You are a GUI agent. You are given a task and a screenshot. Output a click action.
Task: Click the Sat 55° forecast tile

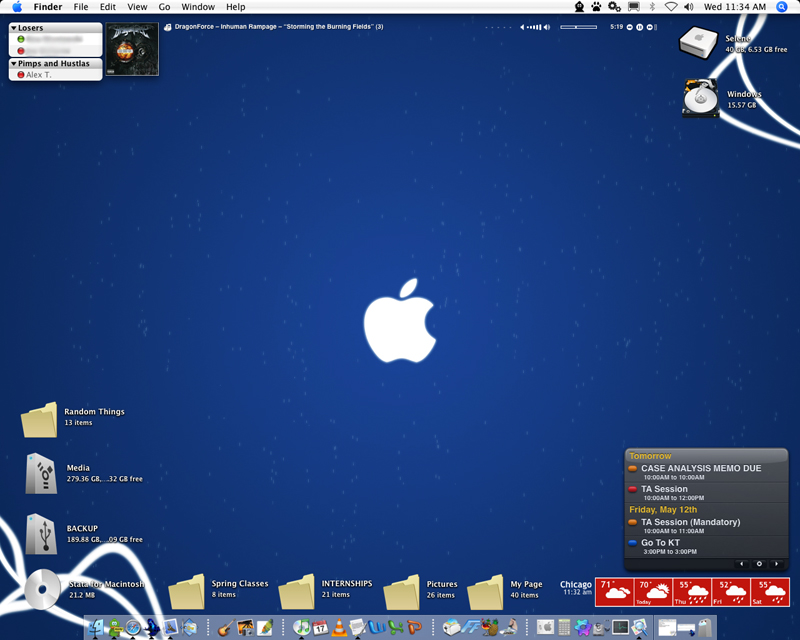tap(770, 592)
